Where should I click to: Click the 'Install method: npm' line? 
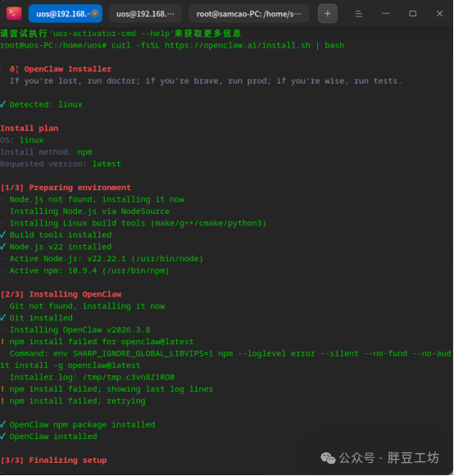pyautogui.click(x=46, y=152)
